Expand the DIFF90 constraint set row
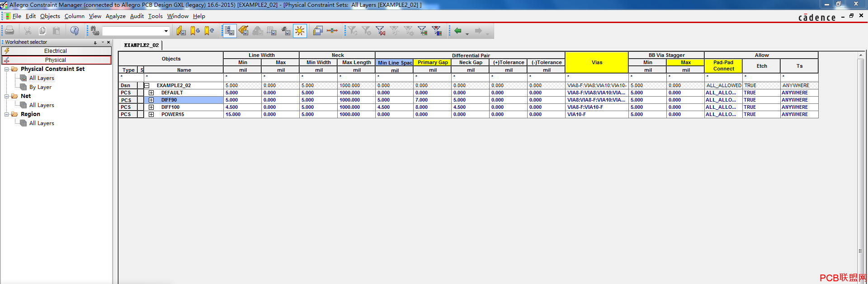This screenshot has width=868, height=284. [151, 100]
